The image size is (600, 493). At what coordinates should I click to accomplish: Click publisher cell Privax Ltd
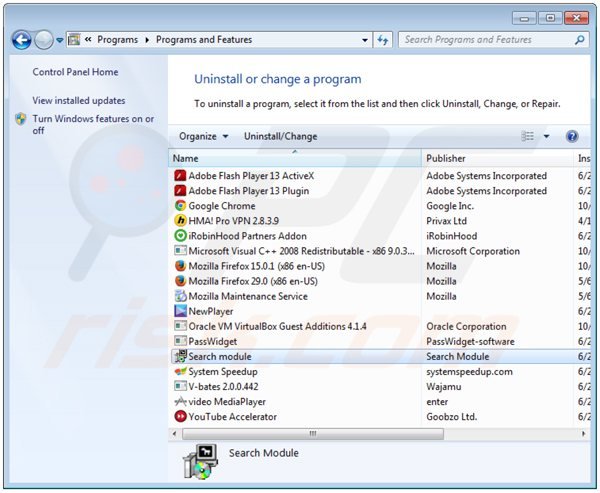click(x=447, y=221)
